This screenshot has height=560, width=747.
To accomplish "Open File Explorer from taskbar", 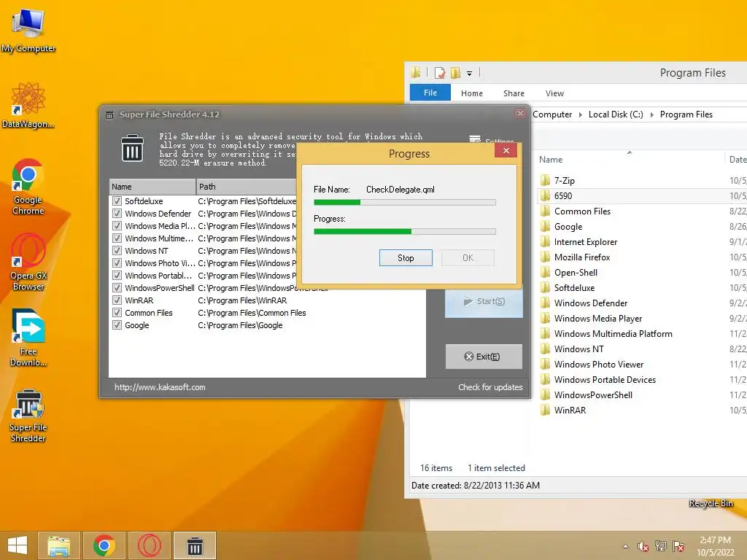I will coord(58,545).
